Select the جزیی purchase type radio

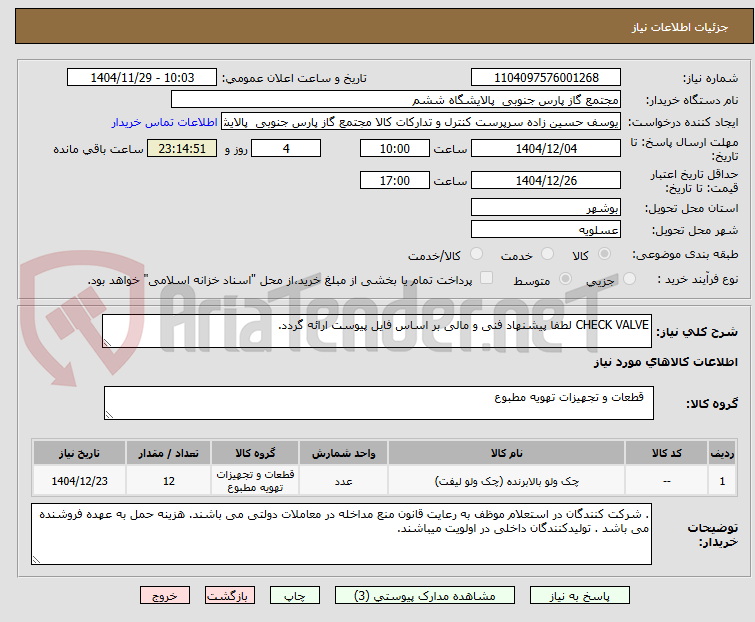(x=629, y=279)
